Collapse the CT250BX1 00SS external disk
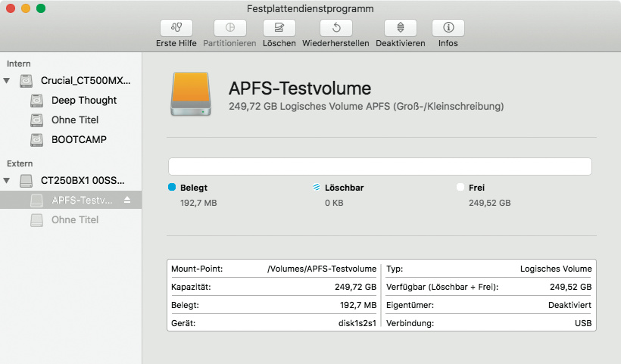Screen dimensions: 621x364 pos(8,180)
